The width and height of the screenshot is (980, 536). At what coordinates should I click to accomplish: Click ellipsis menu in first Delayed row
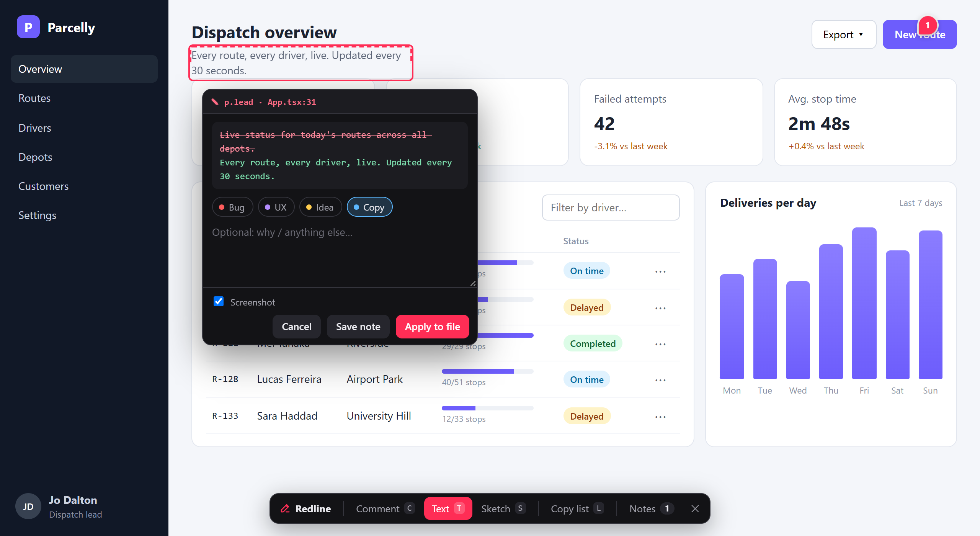click(660, 308)
